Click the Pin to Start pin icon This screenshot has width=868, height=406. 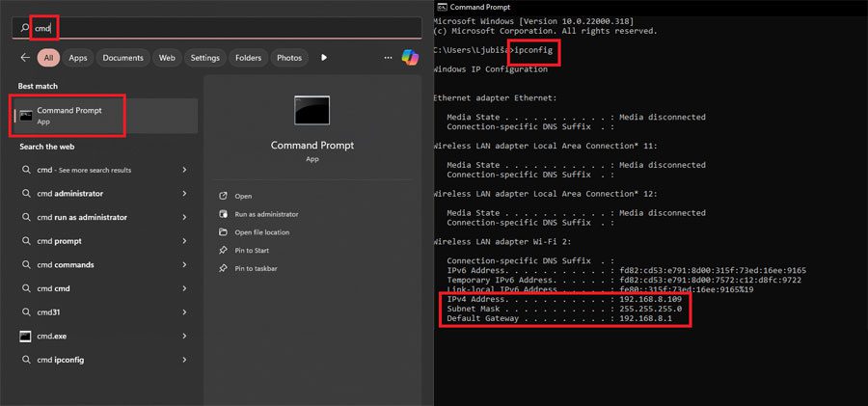[x=223, y=251]
